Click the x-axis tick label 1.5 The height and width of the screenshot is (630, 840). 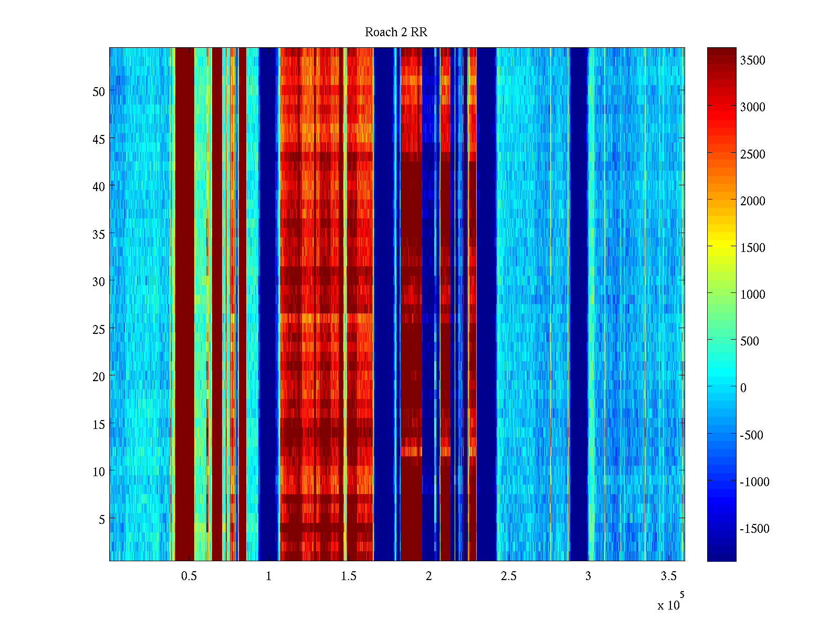pos(349,576)
